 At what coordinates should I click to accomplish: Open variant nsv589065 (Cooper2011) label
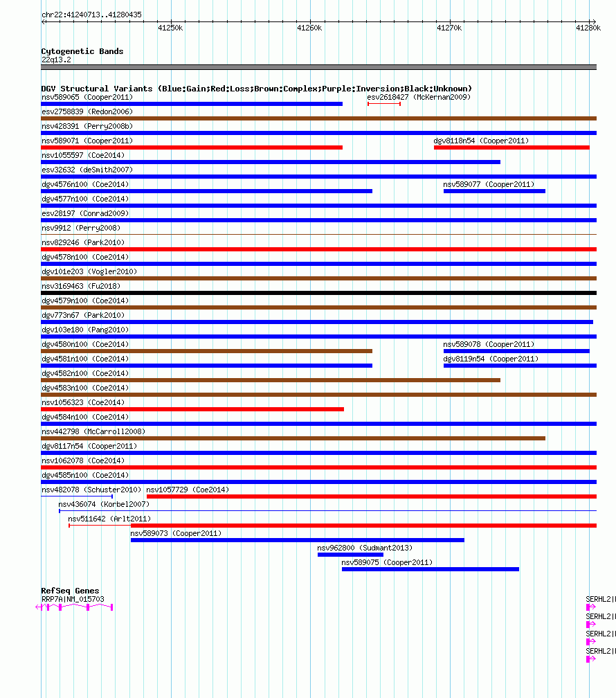coord(87,97)
